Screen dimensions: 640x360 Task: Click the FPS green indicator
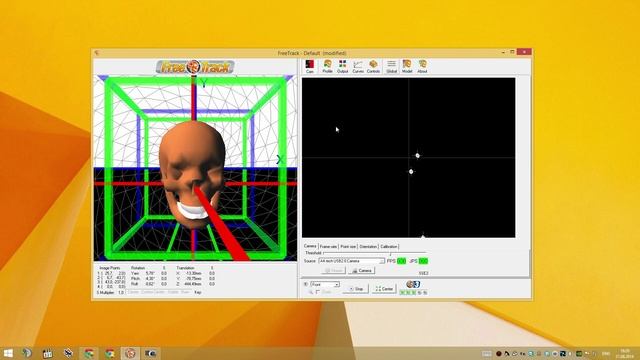[402, 261]
